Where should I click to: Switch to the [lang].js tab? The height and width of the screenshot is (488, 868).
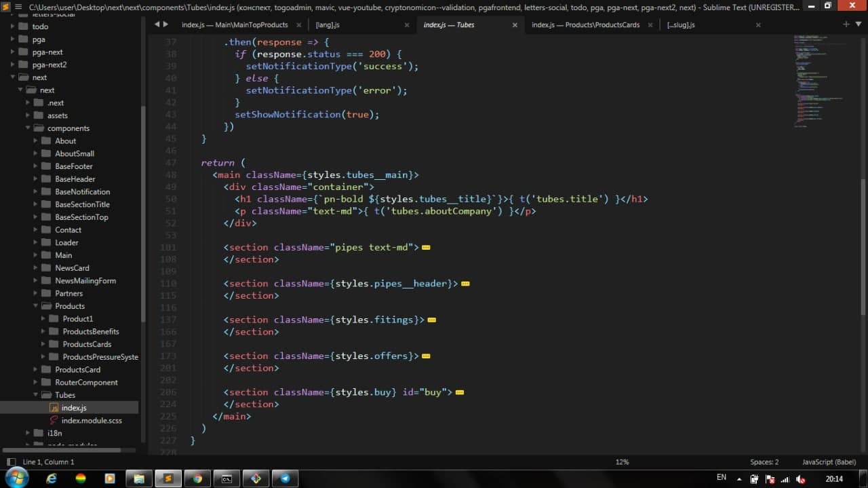click(x=328, y=25)
